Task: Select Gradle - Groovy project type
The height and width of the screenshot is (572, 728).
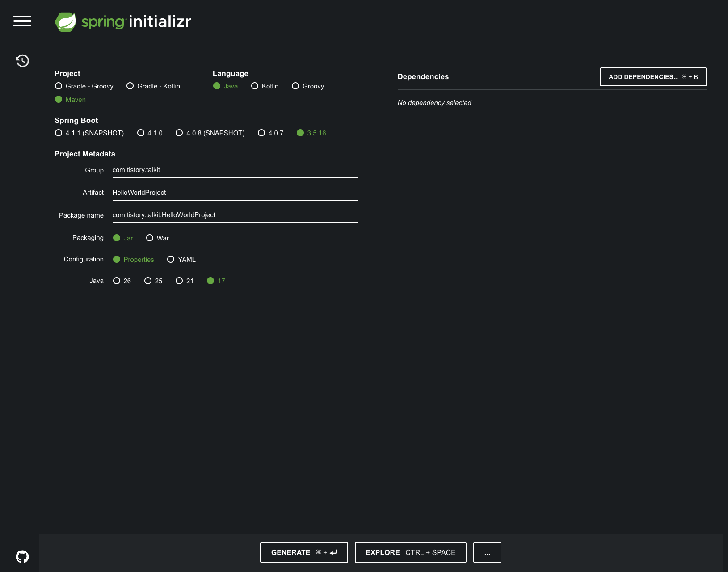Action: [84, 86]
